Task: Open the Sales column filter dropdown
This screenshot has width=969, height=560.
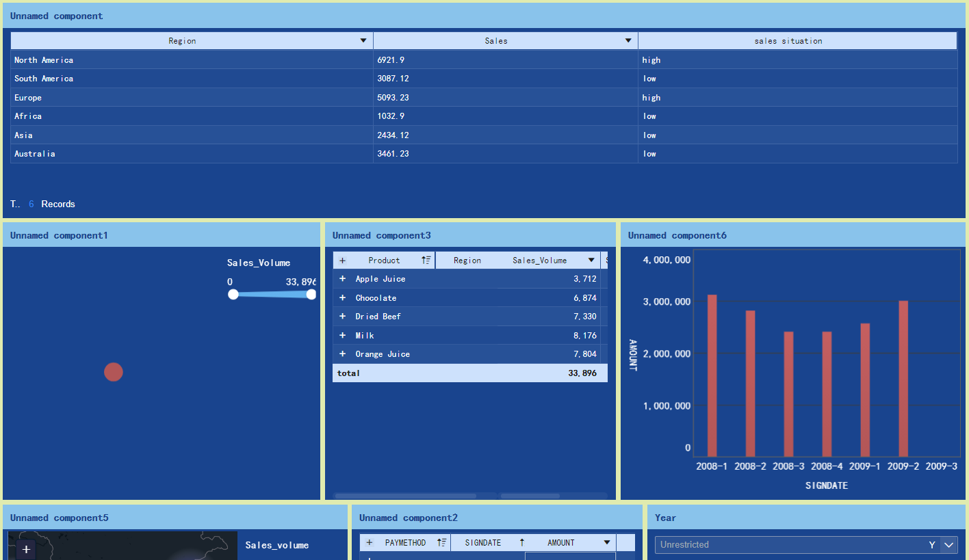Action: (x=628, y=40)
